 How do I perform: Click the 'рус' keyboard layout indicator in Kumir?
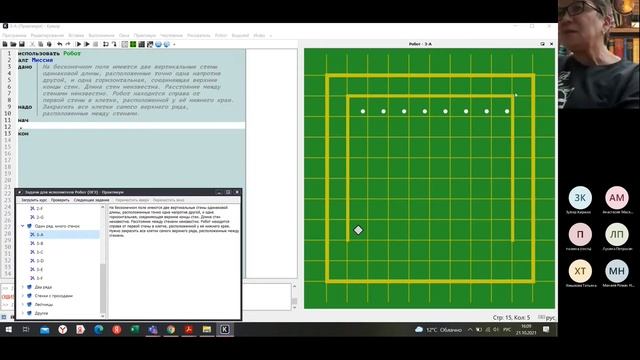click(x=550, y=317)
